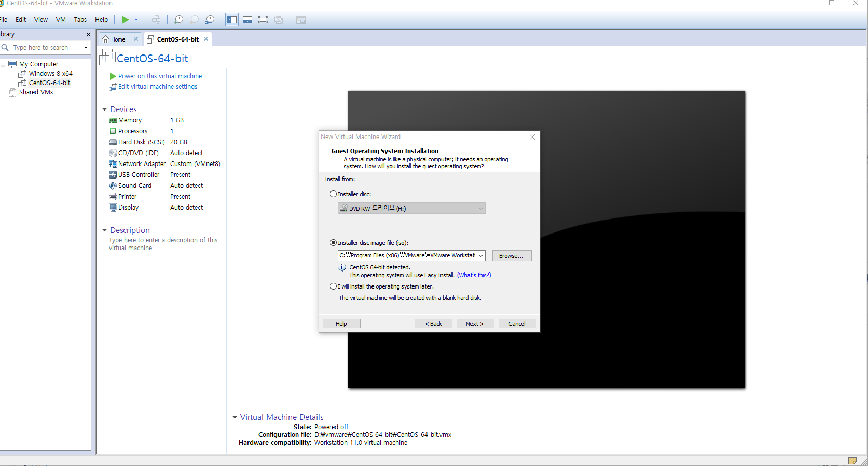Click the message log icon in status bar
Screen dimensions: 868x466
pos(852,461)
